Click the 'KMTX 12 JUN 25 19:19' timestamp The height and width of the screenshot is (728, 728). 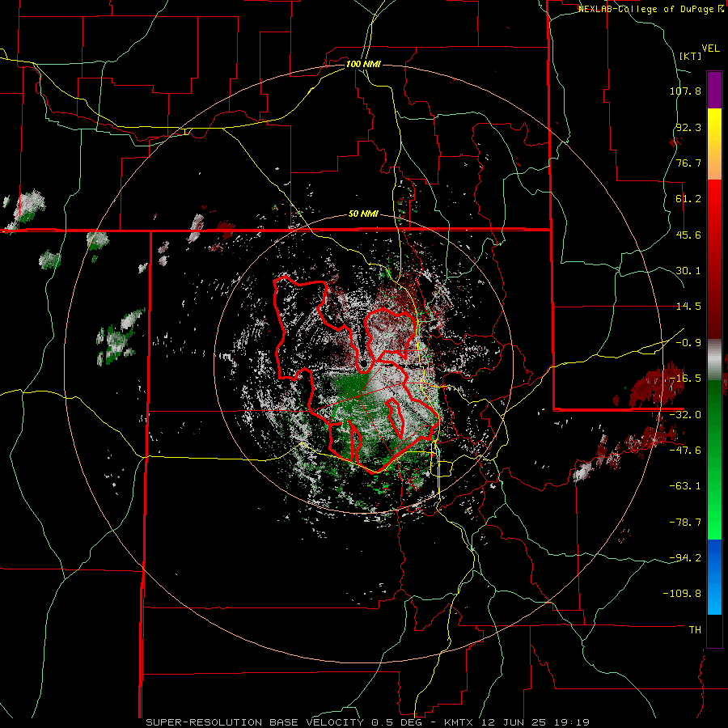click(x=517, y=722)
